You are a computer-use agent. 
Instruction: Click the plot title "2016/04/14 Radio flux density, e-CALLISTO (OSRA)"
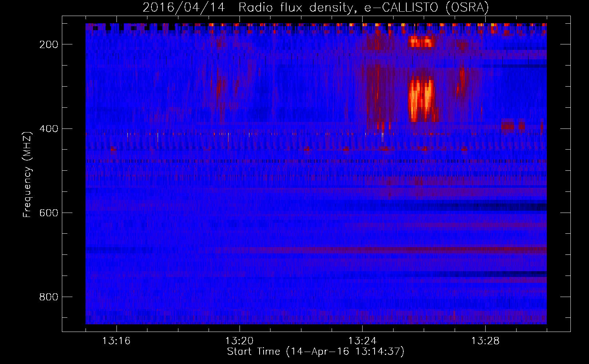316,7
